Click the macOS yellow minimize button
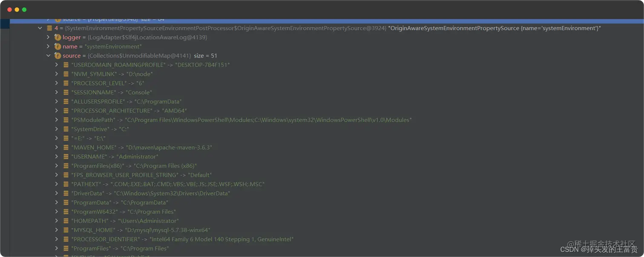The width and height of the screenshot is (644, 257). 16,9
